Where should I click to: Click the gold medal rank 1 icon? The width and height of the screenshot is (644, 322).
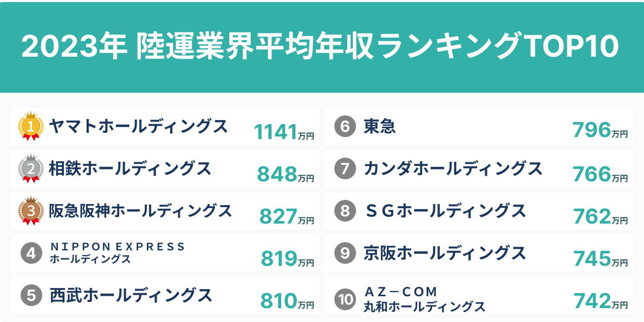point(31,126)
